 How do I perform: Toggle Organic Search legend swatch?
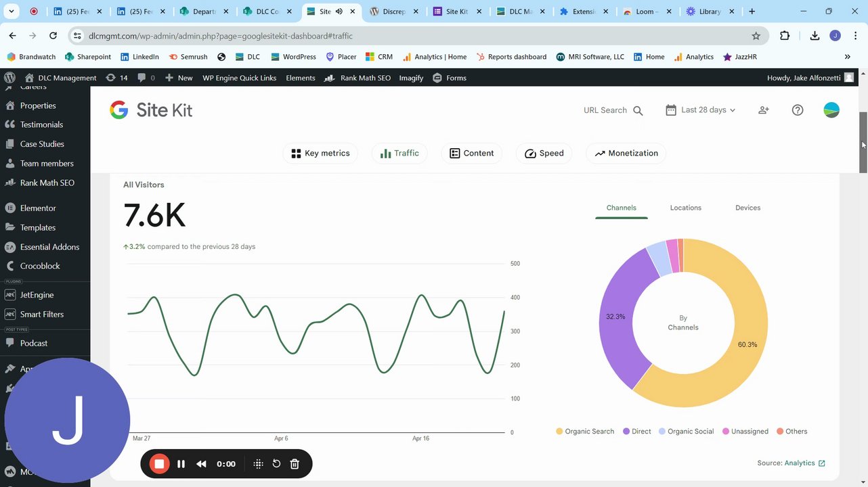click(x=559, y=432)
